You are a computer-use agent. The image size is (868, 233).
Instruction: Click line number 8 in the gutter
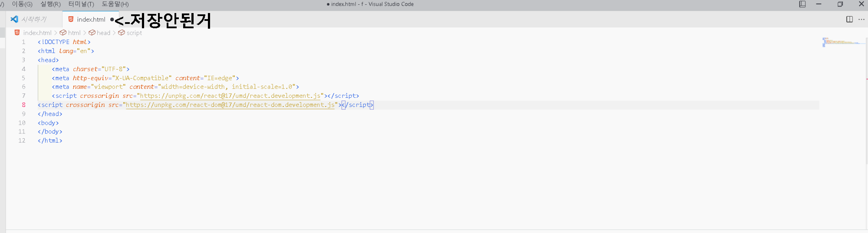pyautogui.click(x=23, y=105)
